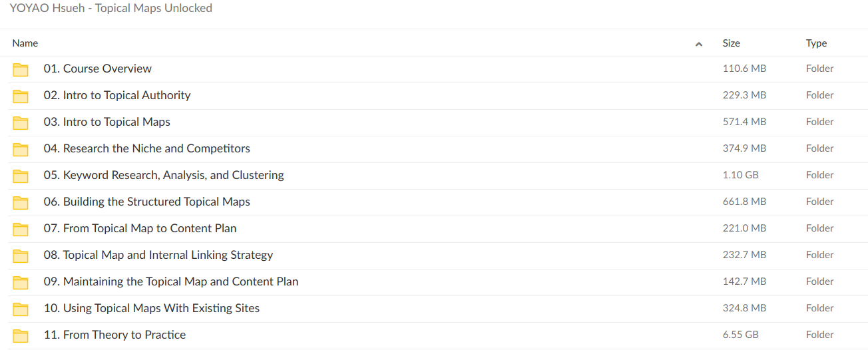
Task: Click folder icon for Keyword Research row
Action: 21,176
